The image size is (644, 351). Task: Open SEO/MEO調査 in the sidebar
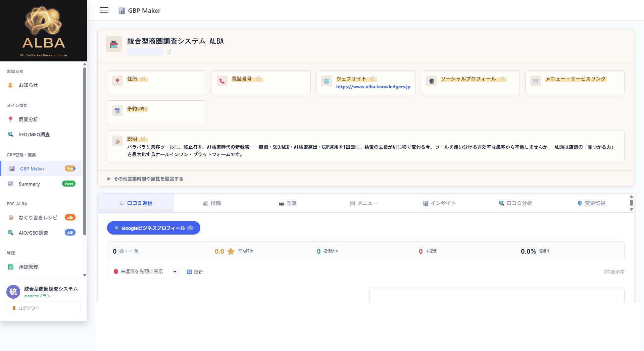tap(41, 134)
